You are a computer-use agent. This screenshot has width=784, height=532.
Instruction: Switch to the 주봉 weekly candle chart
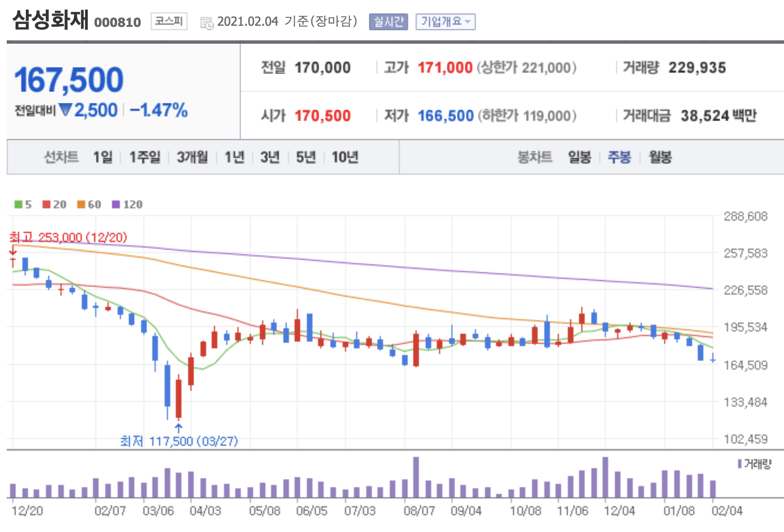coord(619,157)
